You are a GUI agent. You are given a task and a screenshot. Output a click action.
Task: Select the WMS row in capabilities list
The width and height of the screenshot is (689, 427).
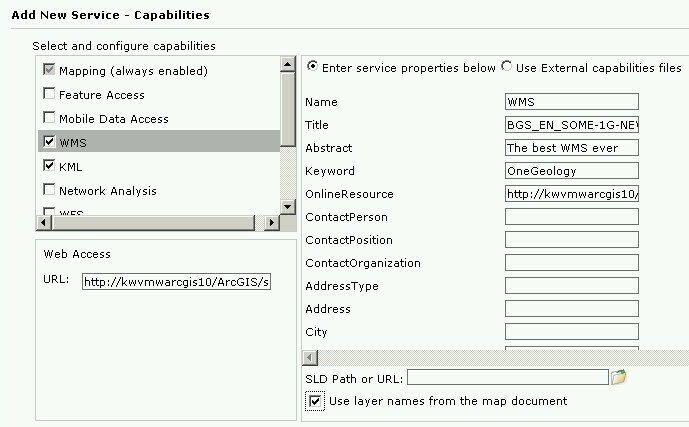tap(159, 141)
